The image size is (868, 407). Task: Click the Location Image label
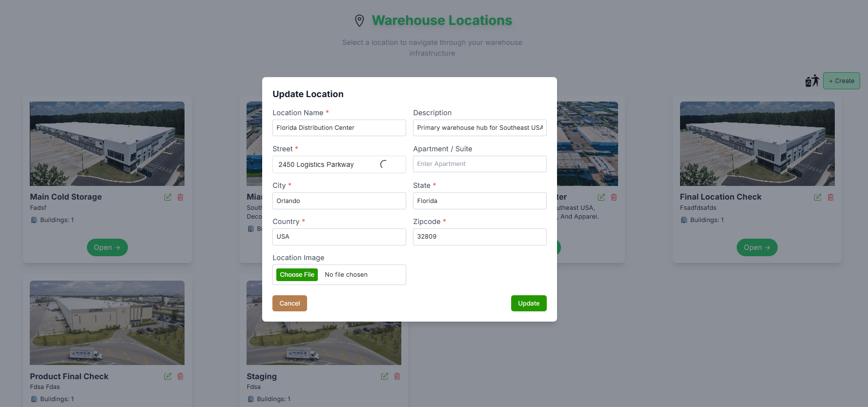298,258
